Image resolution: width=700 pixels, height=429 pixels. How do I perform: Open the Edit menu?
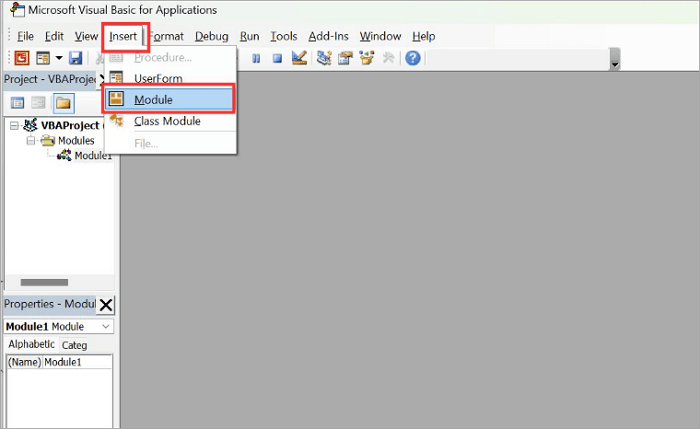(54, 36)
